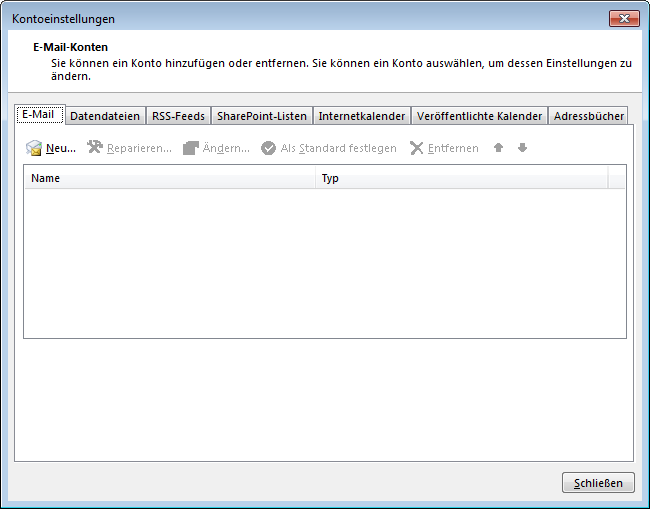
Task: Click the Reparieren wrench icon
Action: (x=95, y=147)
